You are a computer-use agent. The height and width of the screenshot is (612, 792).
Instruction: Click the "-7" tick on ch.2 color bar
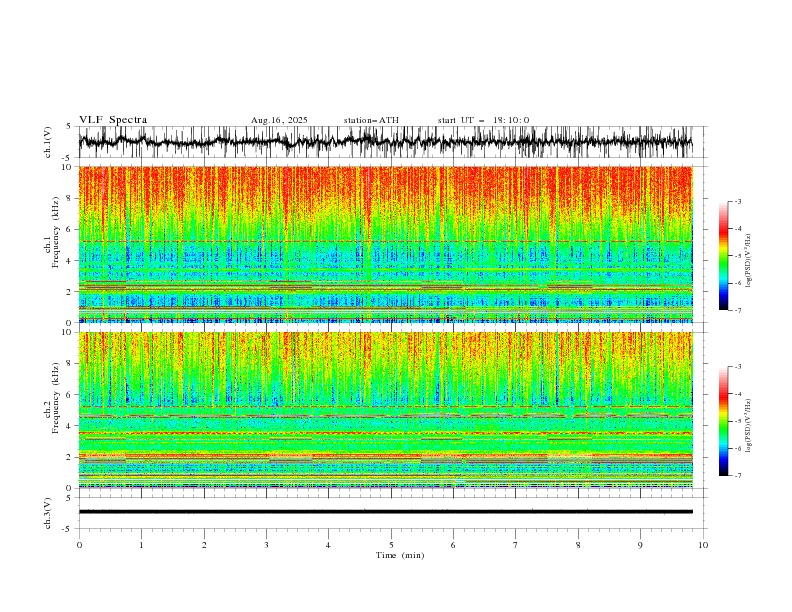point(737,476)
